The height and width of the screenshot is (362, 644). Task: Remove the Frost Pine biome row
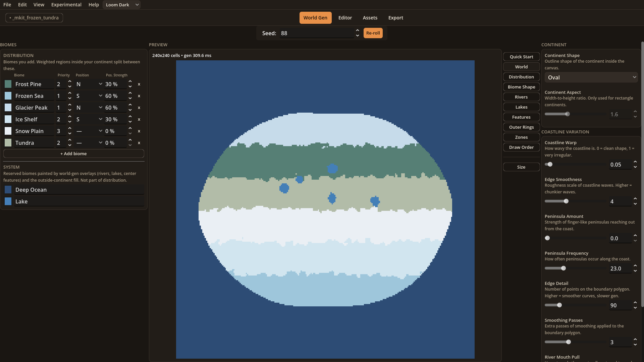139,84
